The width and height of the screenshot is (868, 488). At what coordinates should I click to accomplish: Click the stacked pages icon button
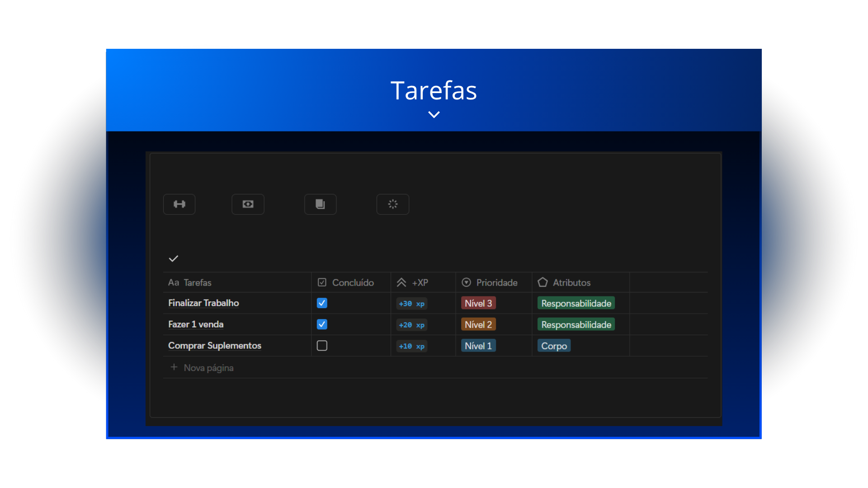320,204
